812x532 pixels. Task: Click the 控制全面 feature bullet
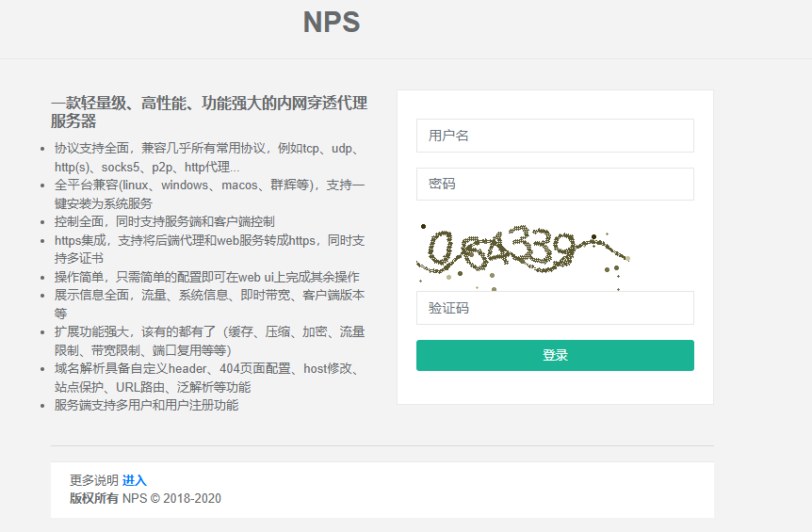165,221
